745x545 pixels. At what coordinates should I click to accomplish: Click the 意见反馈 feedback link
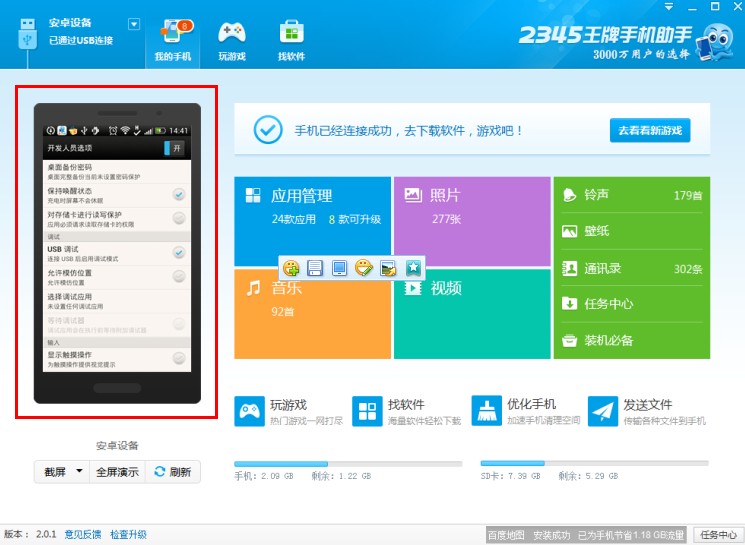coord(83,534)
